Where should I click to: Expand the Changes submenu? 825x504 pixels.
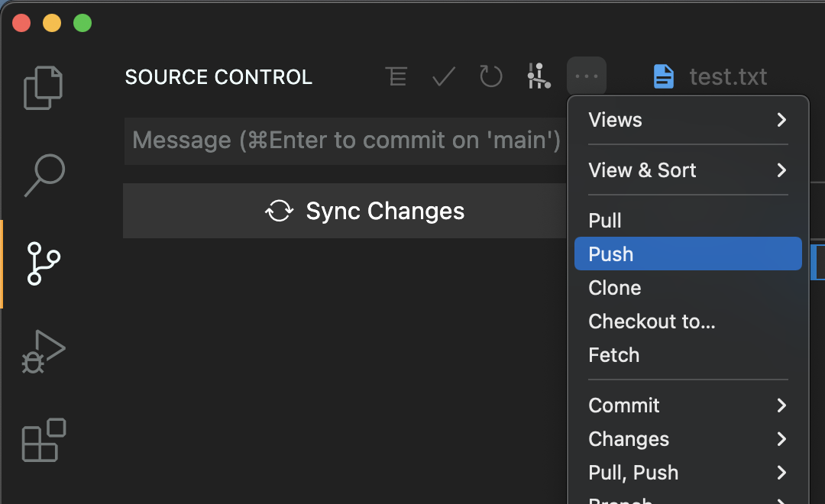(687, 439)
